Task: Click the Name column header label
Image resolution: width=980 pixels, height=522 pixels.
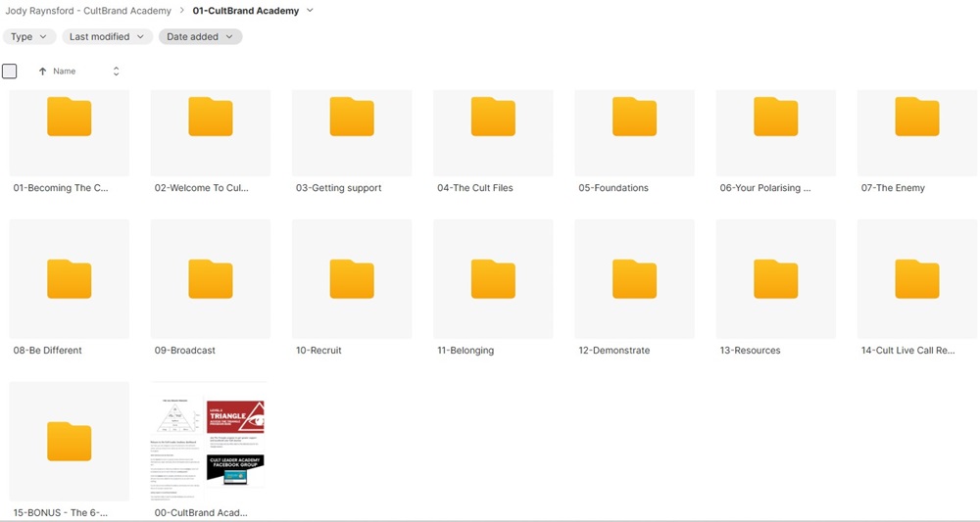Action: pos(65,71)
